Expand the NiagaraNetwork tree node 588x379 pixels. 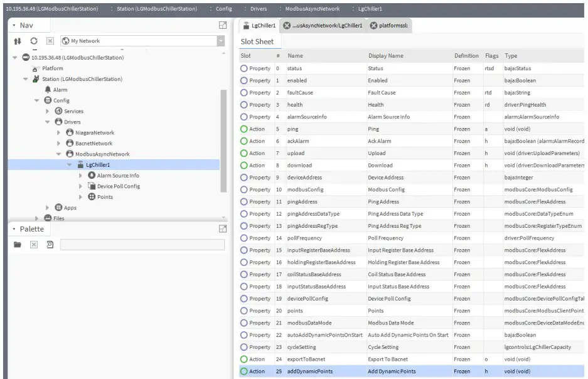(59, 133)
